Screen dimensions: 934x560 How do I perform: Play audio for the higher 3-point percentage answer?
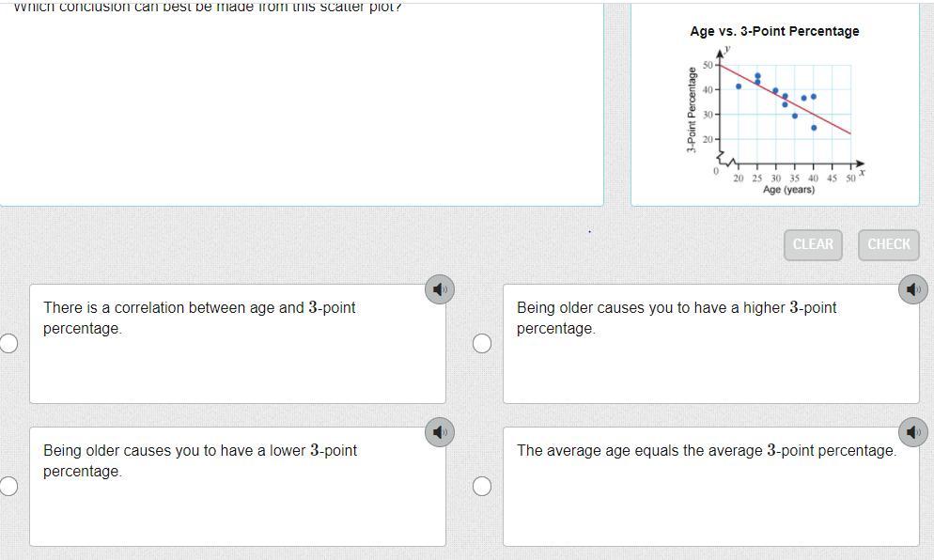(x=912, y=289)
